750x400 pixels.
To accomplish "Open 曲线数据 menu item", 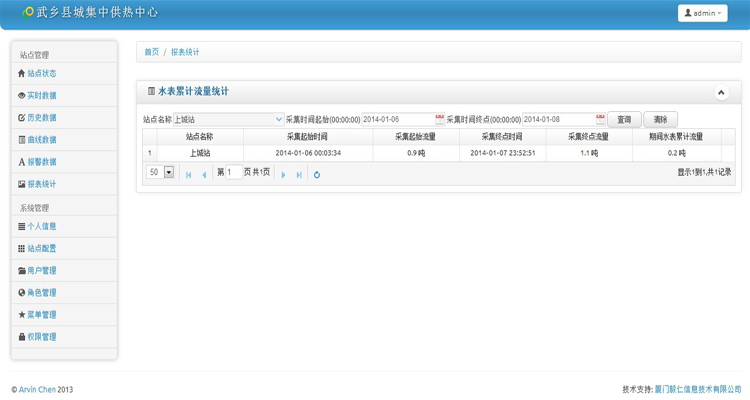I will tap(42, 140).
